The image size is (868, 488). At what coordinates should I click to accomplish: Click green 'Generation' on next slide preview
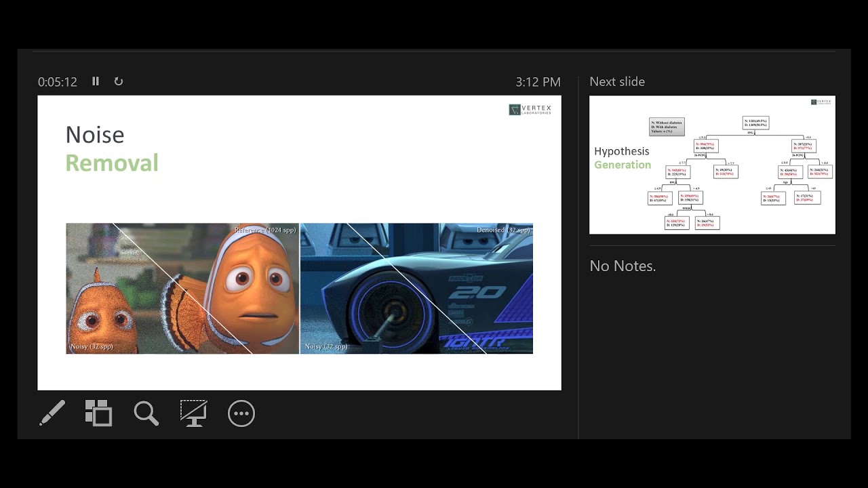click(623, 165)
